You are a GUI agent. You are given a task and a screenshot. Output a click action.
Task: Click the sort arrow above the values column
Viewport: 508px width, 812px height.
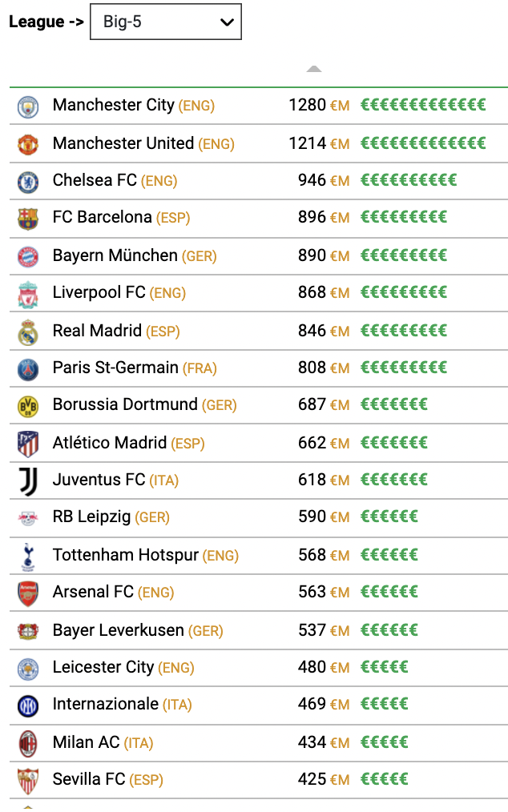(x=313, y=69)
